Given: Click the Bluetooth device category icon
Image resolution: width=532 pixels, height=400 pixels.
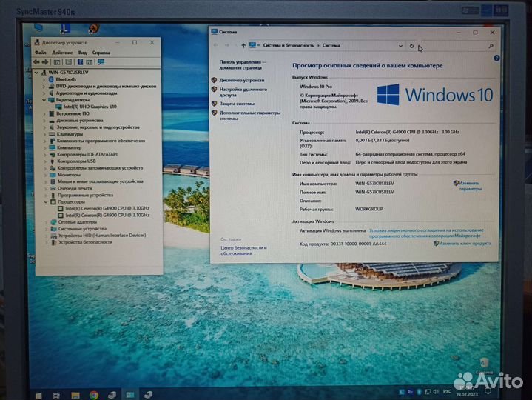Looking at the screenshot, I should (x=51, y=79).
